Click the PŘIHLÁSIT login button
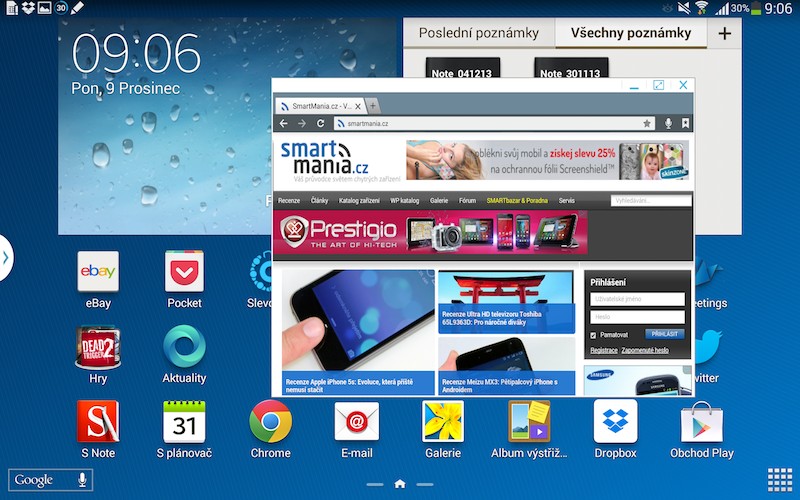The height and width of the screenshot is (500, 800). pyautogui.click(x=664, y=334)
